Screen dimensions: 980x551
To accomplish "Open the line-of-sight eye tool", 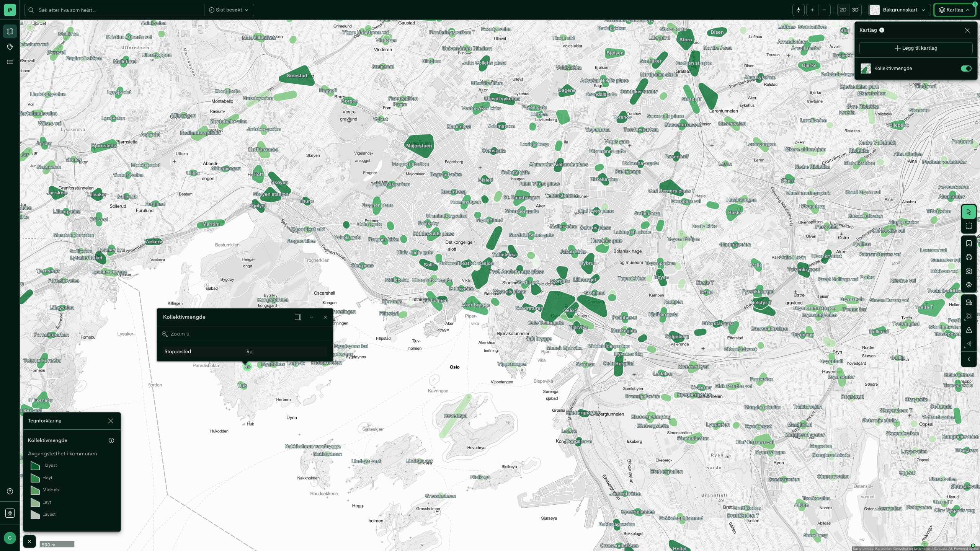I will point(969,344).
